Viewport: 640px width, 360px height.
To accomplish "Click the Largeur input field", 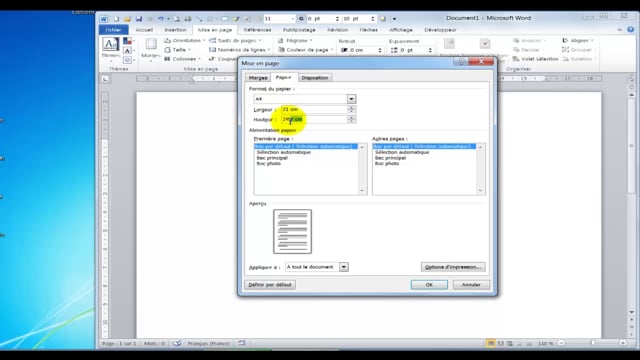I will 313,109.
